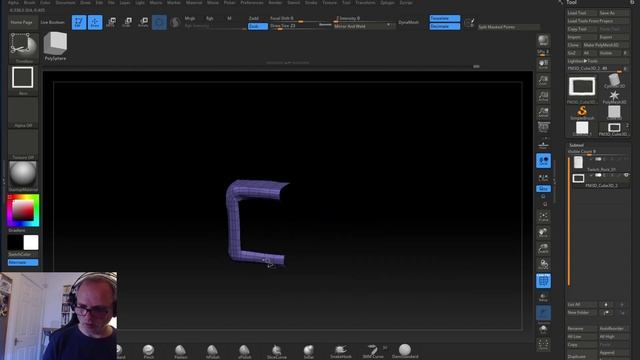Open the material sphere selector

click(x=23, y=176)
